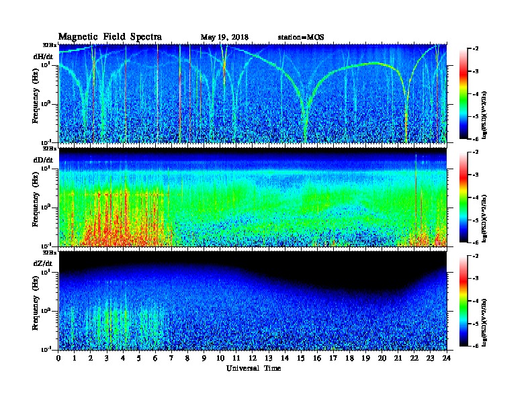The height and width of the screenshot is (411, 532).
Task: Click the '-6' label on dH/dt color bar
Action: (476, 139)
